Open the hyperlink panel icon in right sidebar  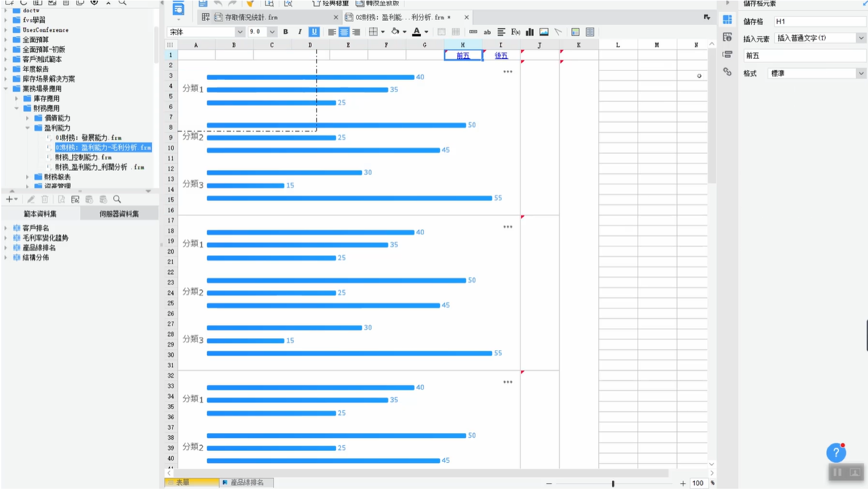(727, 71)
